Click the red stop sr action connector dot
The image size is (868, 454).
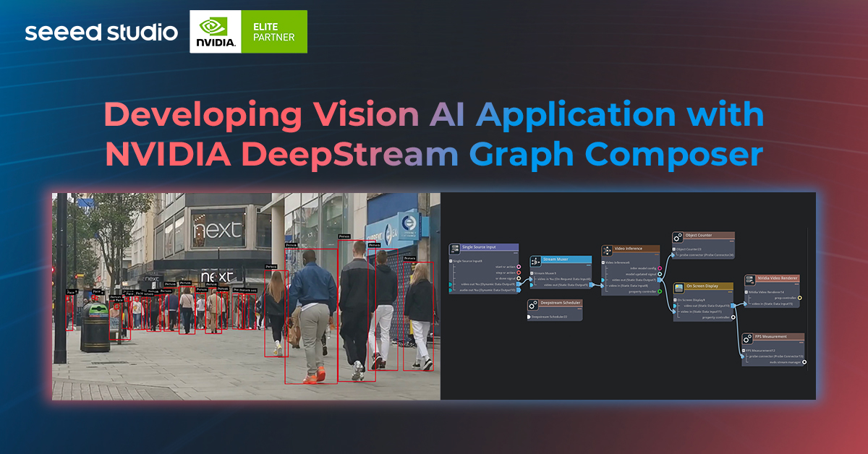click(519, 273)
